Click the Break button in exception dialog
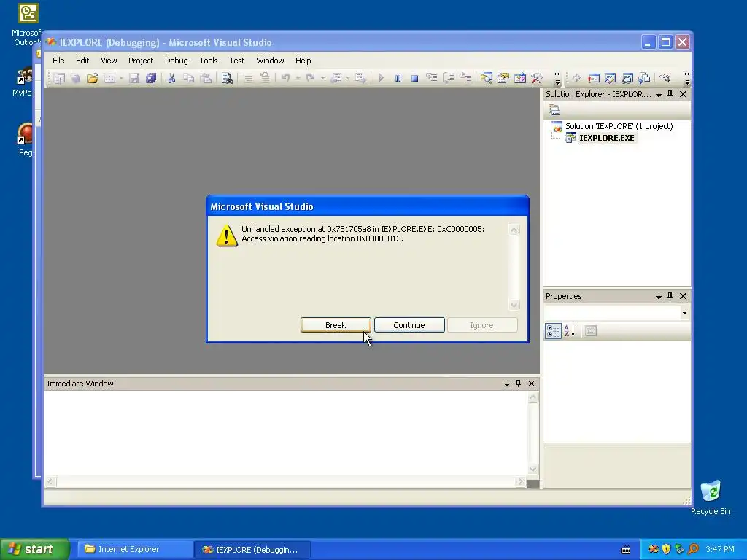This screenshot has width=747, height=560. 336,324
